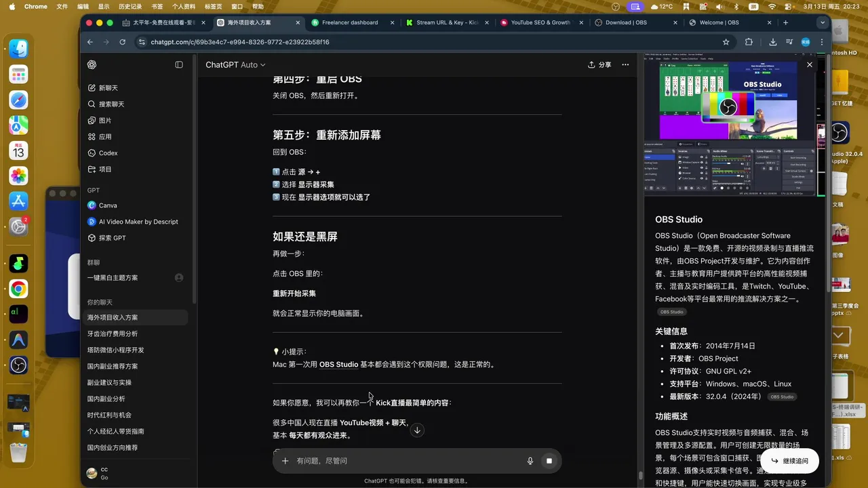Bookmark this page with the star icon

[726, 42]
